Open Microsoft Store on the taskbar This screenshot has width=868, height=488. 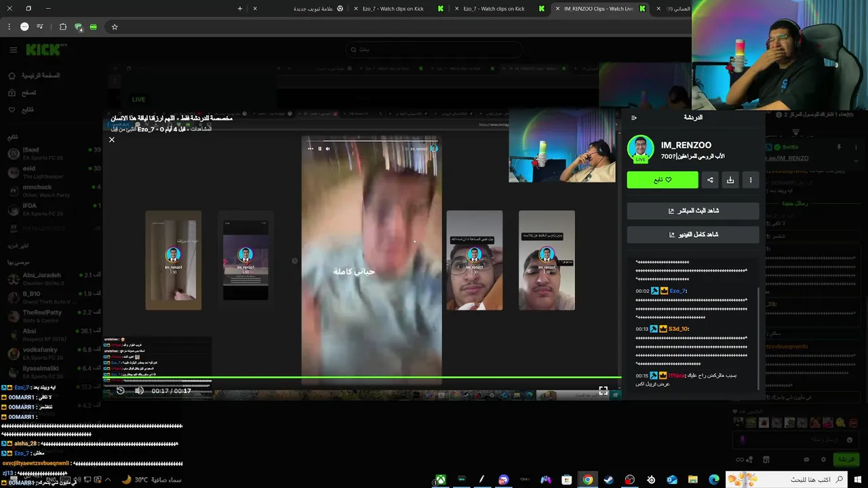567,480
